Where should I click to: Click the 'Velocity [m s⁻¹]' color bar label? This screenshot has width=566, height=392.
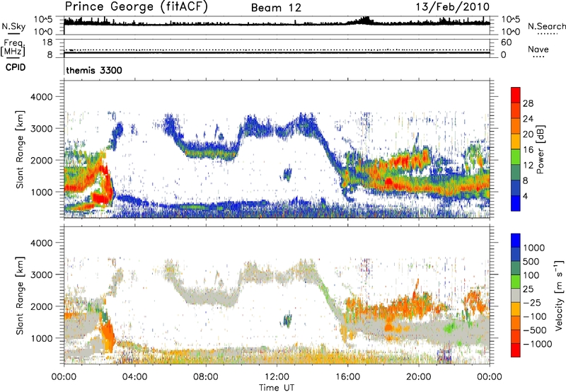coord(559,295)
